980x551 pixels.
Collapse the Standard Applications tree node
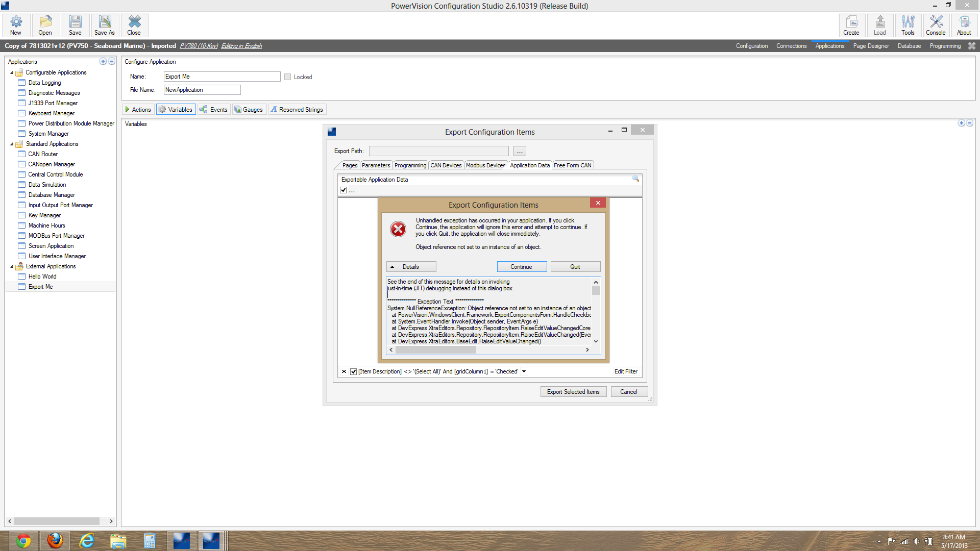coord(12,144)
